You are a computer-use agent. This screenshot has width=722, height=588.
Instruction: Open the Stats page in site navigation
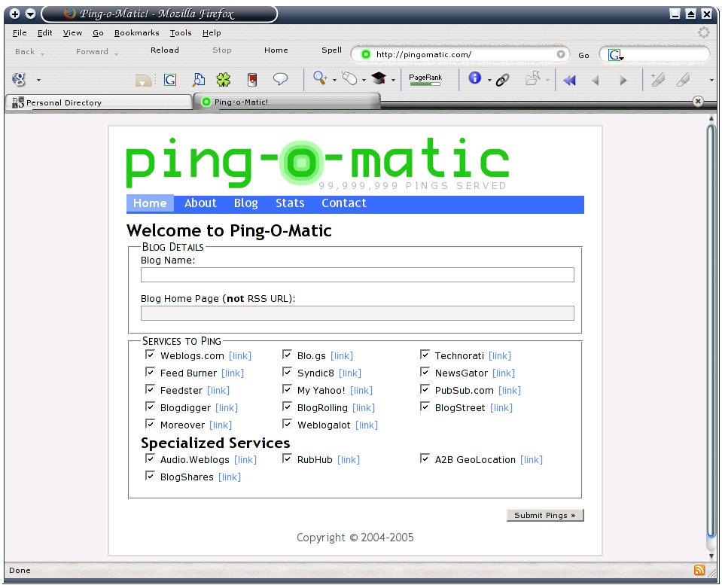click(290, 203)
